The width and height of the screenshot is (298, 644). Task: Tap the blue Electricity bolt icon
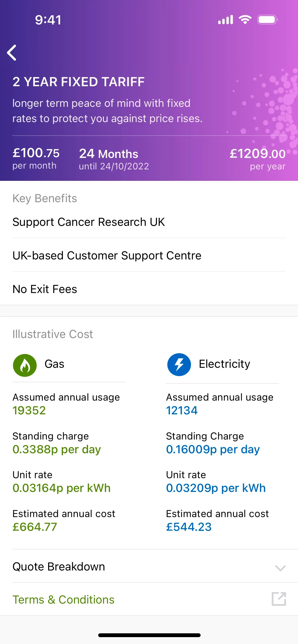click(179, 364)
